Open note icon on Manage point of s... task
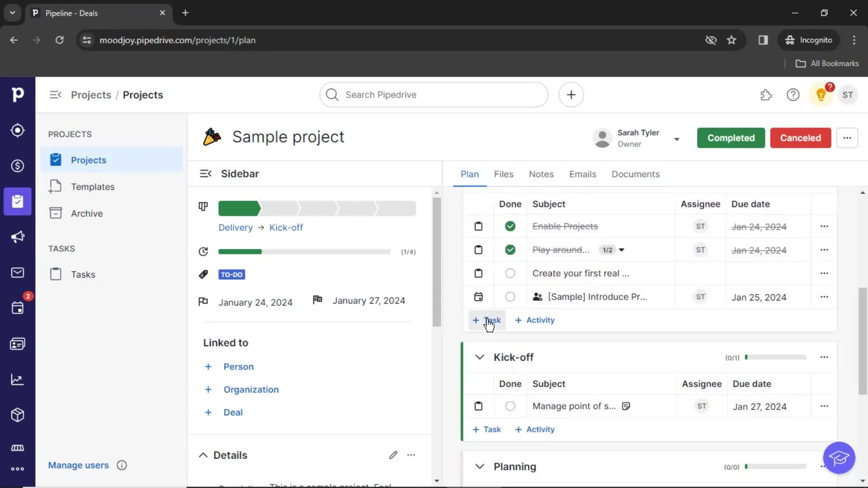This screenshot has height=488, width=868. click(x=626, y=406)
